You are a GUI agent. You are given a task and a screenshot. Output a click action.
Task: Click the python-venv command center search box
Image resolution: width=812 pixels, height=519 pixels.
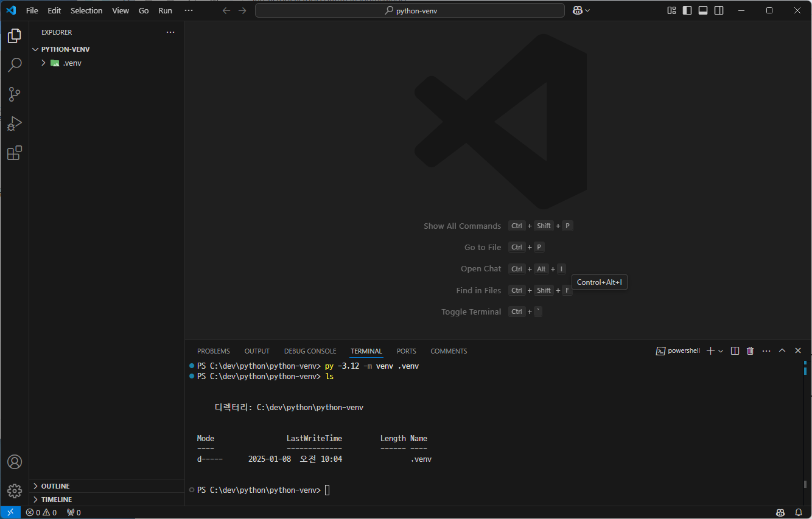[x=410, y=10]
